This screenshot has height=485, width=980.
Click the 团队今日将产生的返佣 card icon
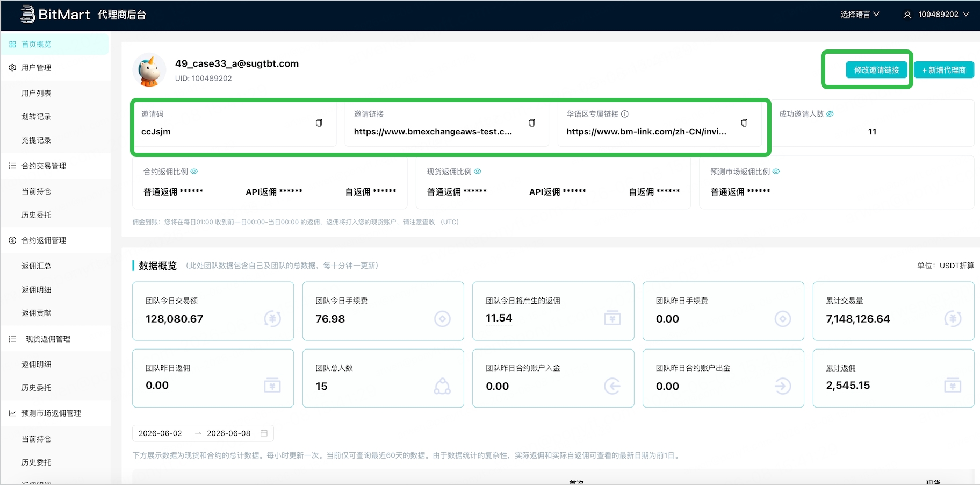[x=612, y=318]
